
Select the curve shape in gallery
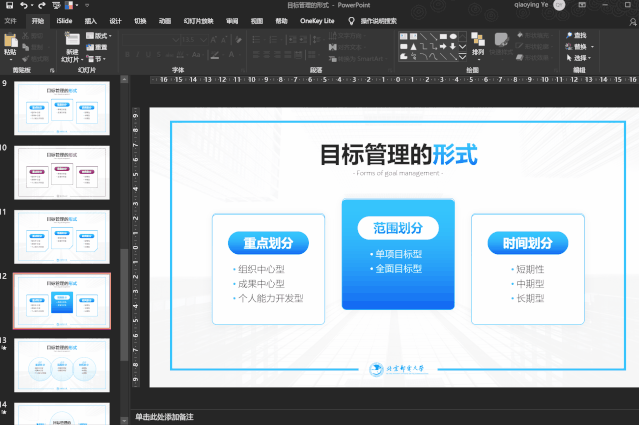[x=433, y=57]
